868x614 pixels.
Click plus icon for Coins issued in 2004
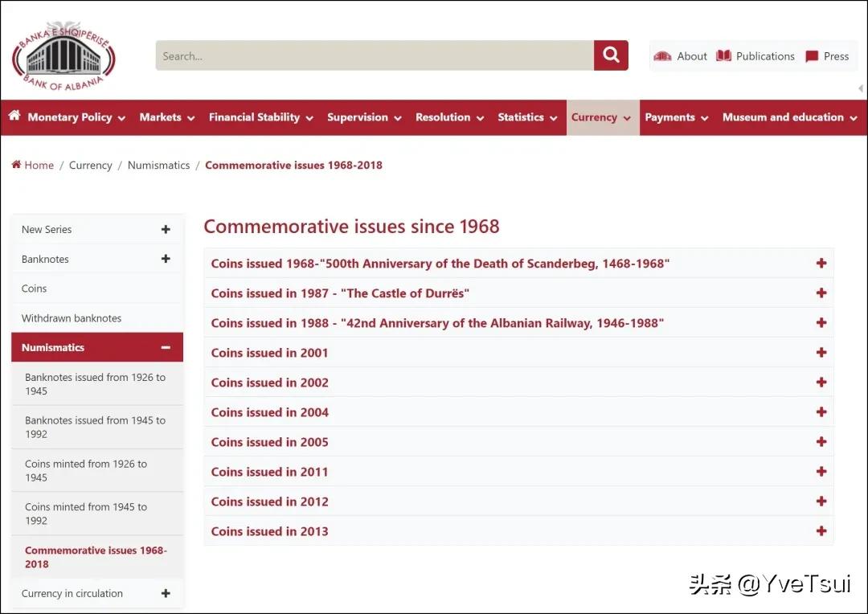click(x=821, y=412)
